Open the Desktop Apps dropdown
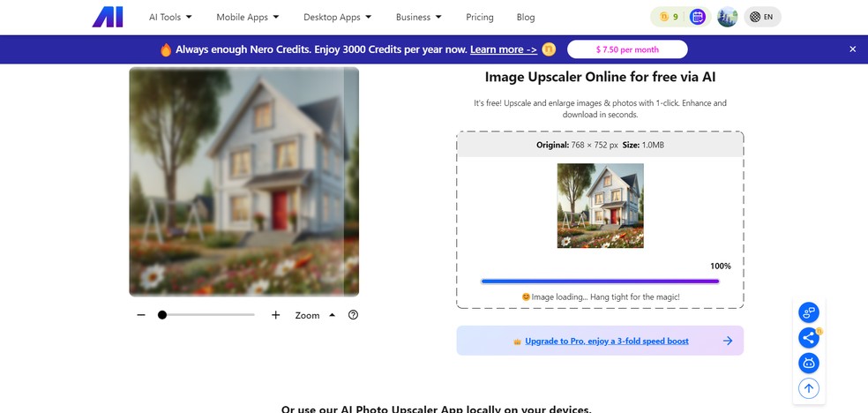868x413 pixels. 338,17
